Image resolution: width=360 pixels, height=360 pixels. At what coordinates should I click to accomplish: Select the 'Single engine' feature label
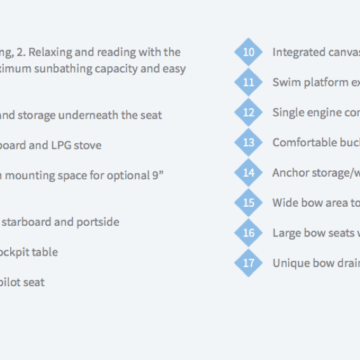pyautogui.click(x=316, y=112)
